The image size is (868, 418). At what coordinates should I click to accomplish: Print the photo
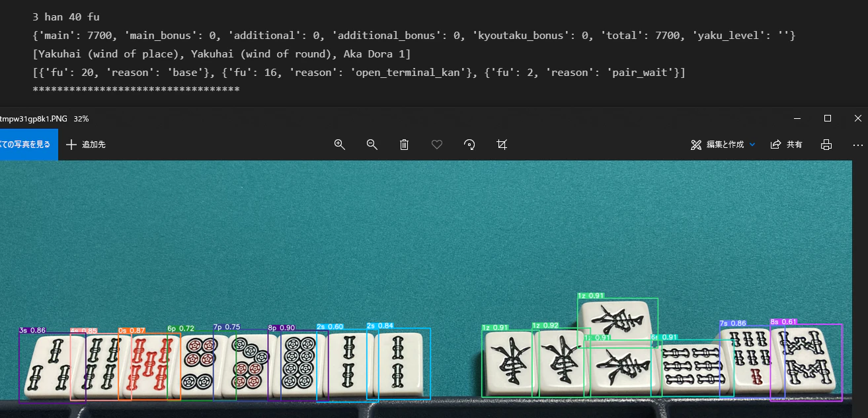coord(826,145)
